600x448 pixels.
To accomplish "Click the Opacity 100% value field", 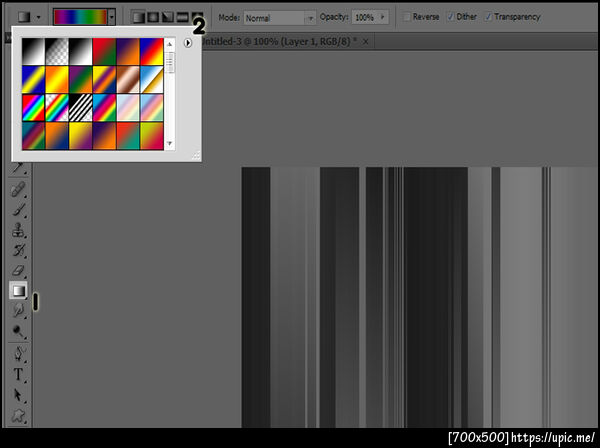I will pos(365,17).
